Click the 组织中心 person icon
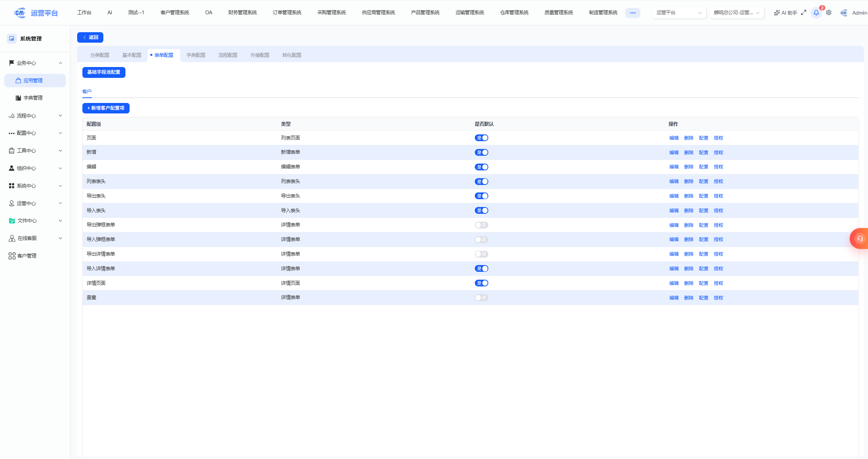 [x=12, y=168]
